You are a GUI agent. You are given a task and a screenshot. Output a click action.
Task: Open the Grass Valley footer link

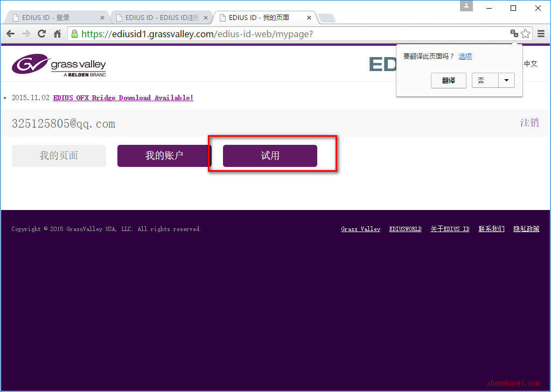pos(360,229)
